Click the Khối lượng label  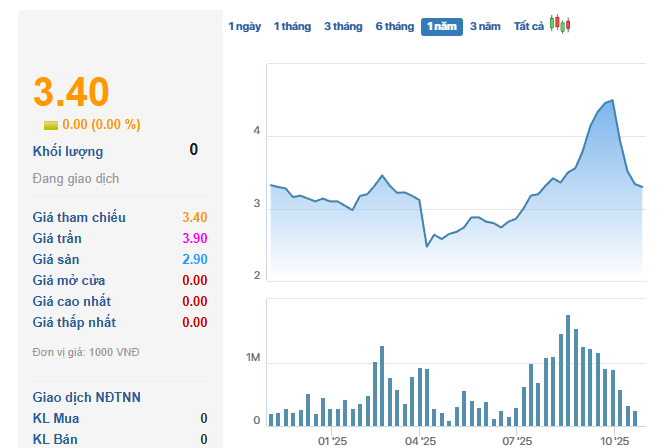[68, 151]
